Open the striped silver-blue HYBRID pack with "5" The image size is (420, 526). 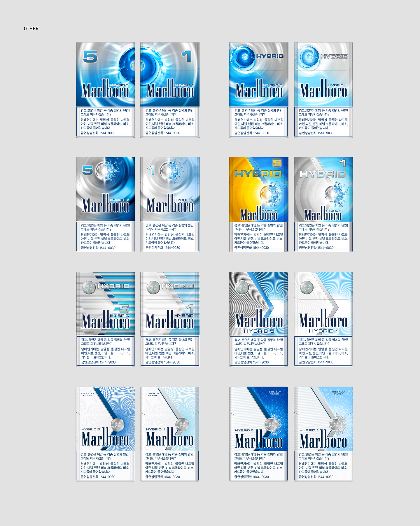pos(105,319)
